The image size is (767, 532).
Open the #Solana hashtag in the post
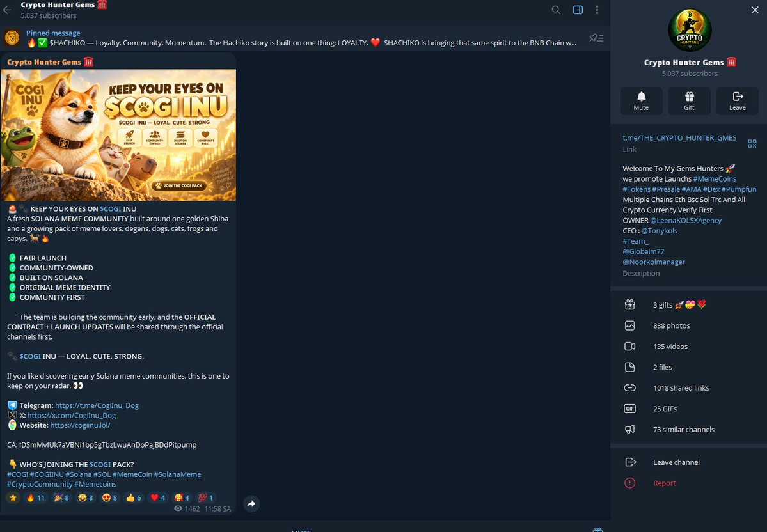click(78, 474)
